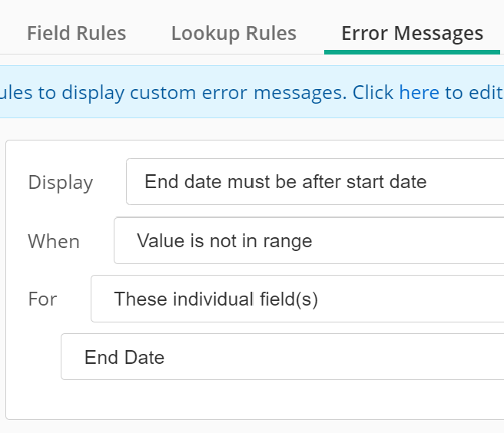Screen dimensions: 504x433
Task: Click the gap between Field Rules and Lookup Rules
Action: (148, 34)
